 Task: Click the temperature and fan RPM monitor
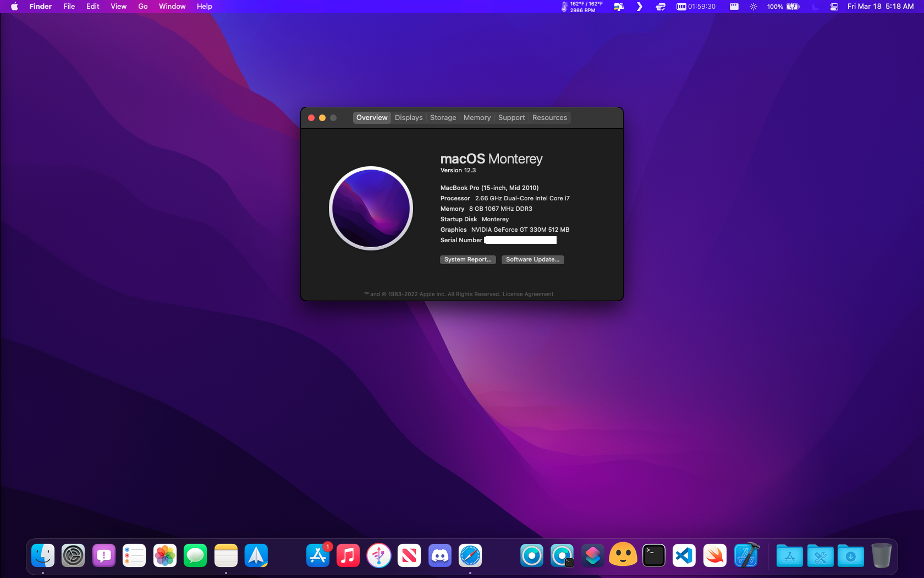pyautogui.click(x=582, y=7)
